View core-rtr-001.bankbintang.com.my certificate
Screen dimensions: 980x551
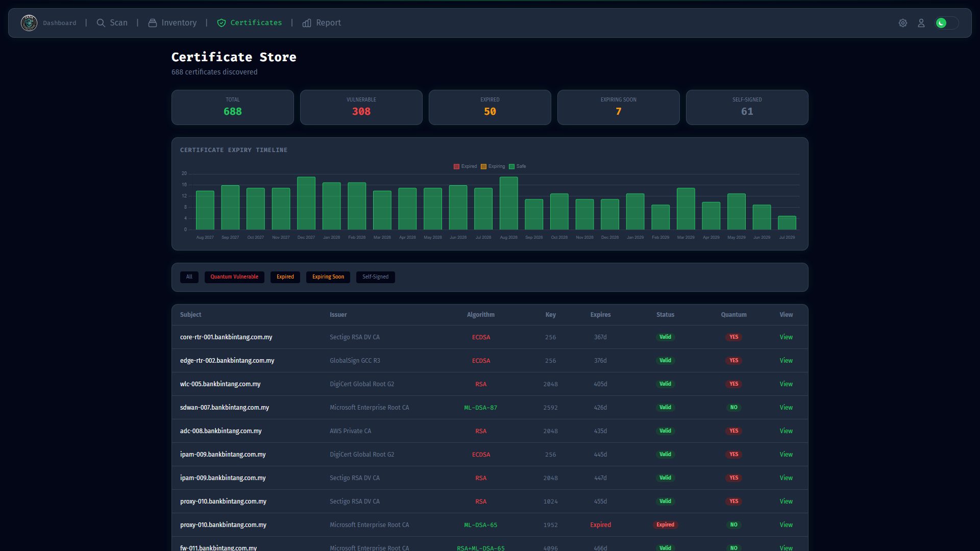click(786, 337)
